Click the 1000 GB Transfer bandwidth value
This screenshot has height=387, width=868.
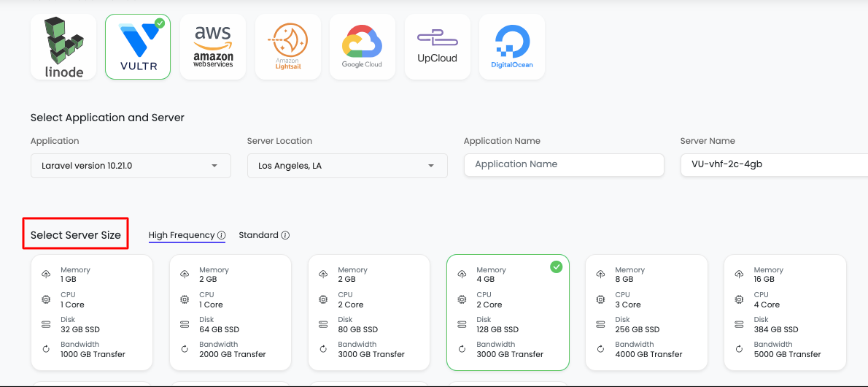pyautogui.click(x=93, y=354)
